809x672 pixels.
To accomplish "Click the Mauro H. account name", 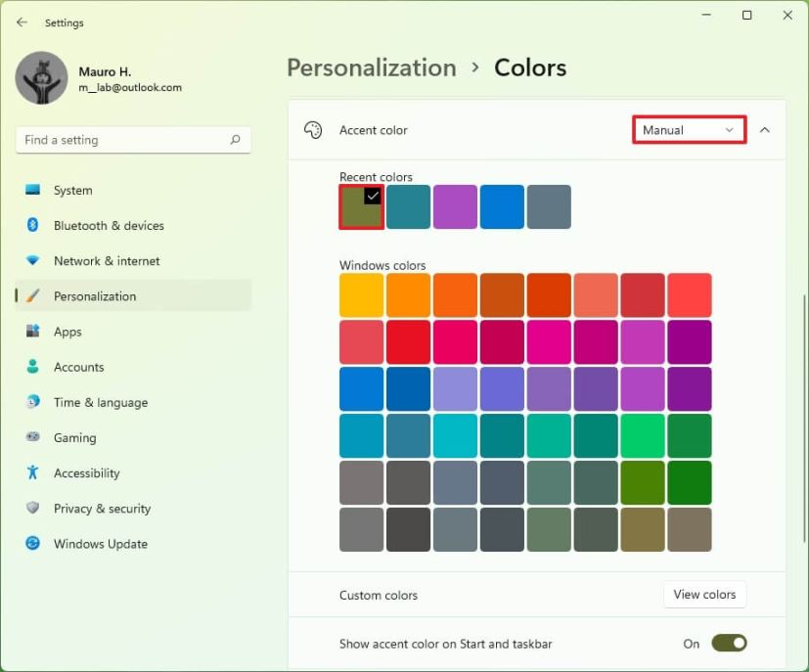I will (x=105, y=71).
